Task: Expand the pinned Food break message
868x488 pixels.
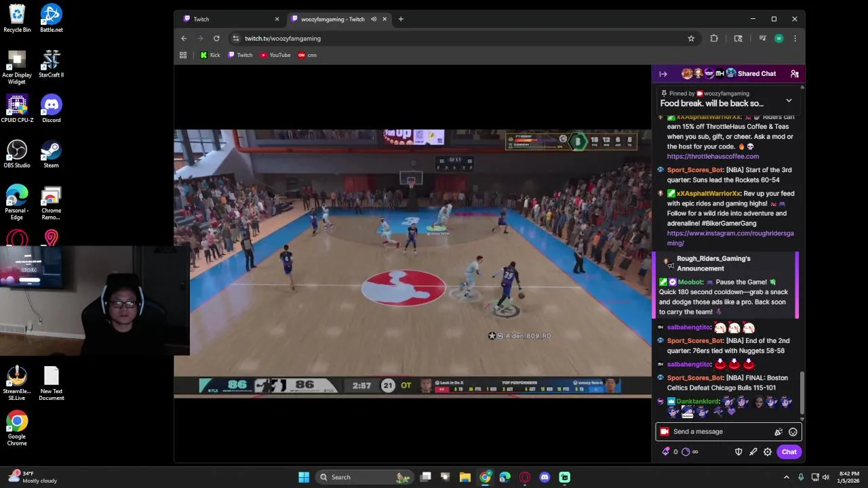Action: click(x=789, y=100)
